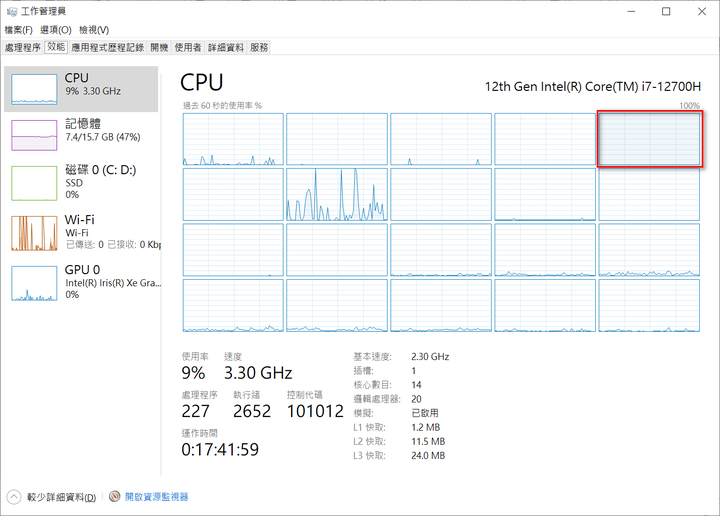Screen dimensions: 720x516
Task: Open the 選項(O) menu
Action: (56, 30)
